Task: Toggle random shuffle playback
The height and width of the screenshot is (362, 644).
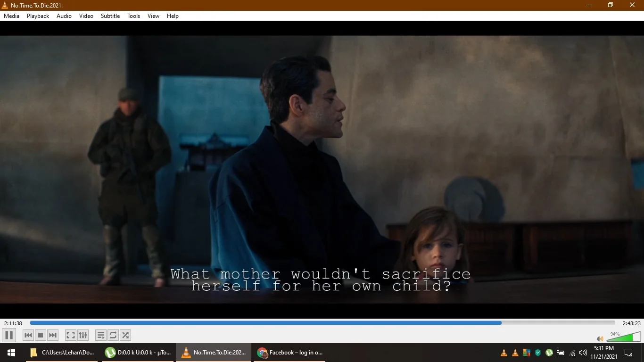Action: pos(125,335)
